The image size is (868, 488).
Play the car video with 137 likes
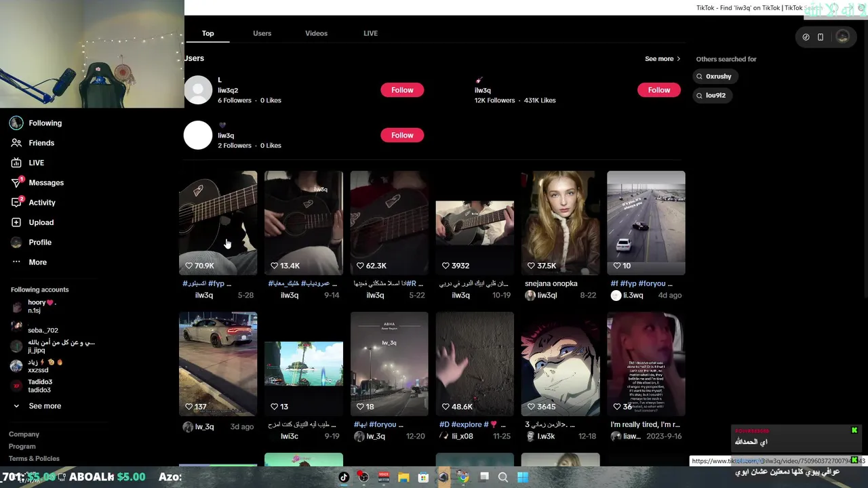click(218, 364)
